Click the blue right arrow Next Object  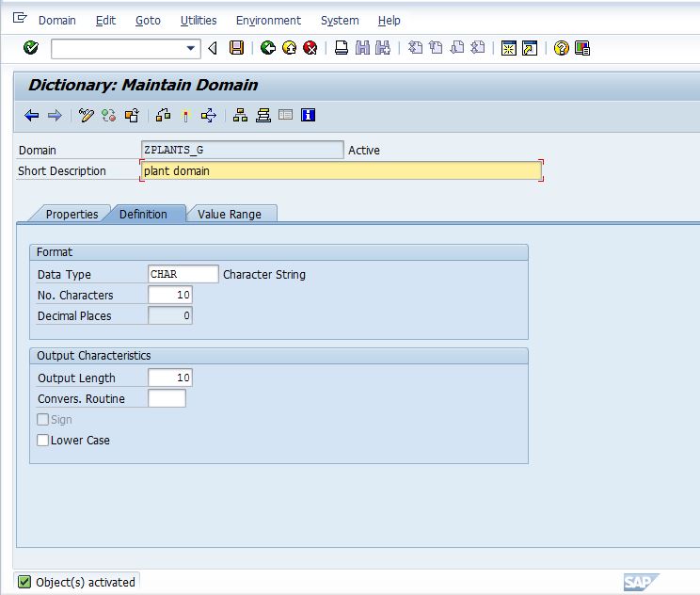55,116
